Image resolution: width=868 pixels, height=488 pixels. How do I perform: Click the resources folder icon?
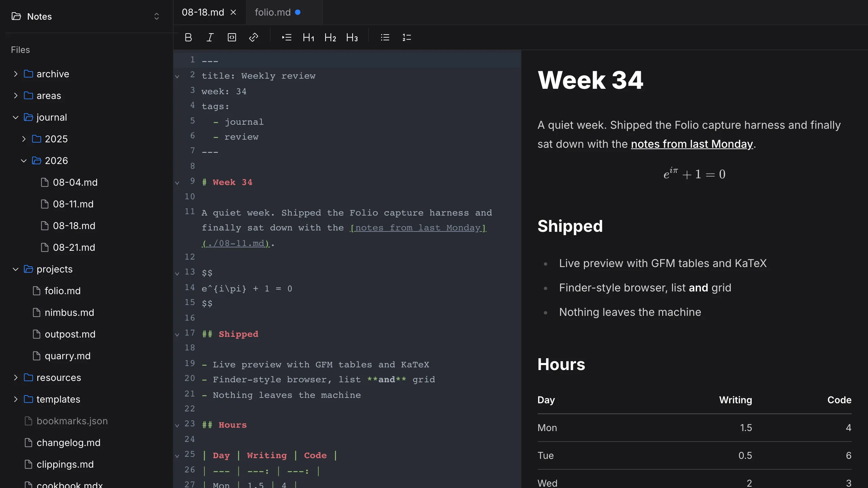[28, 378]
